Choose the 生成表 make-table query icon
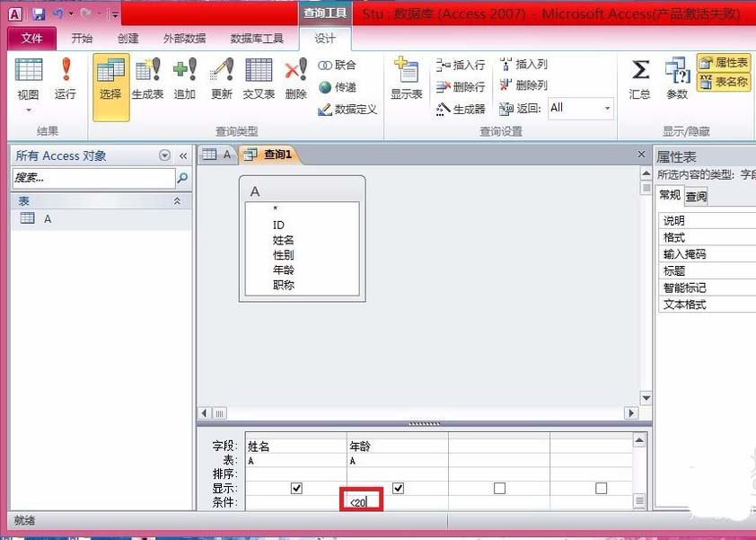 pyautogui.click(x=147, y=80)
